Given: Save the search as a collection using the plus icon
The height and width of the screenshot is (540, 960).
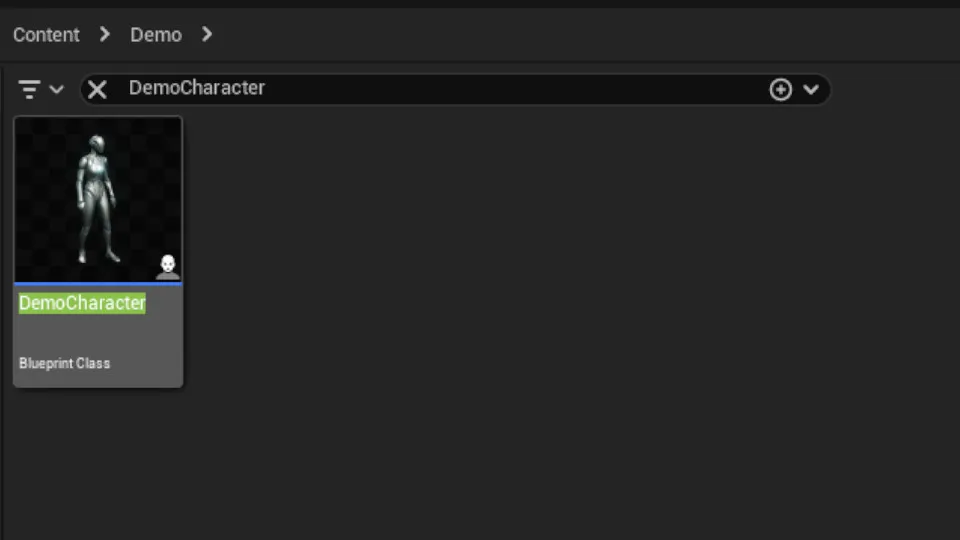Looking at the screenshot, I should pyautogui.click(x=781, y=89).
